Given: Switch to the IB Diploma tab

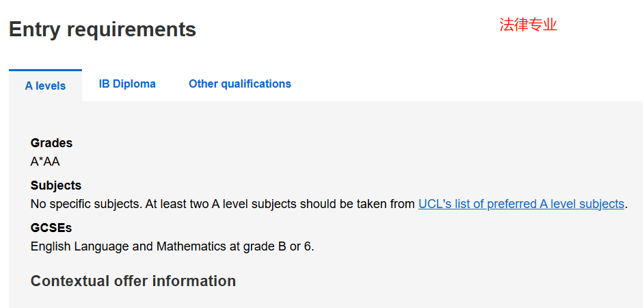Looking at the screenshot, I should tap(127, 84).
